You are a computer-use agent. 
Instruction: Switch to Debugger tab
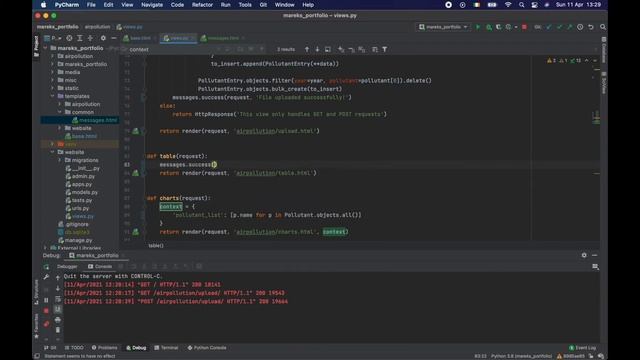(67, 267)
